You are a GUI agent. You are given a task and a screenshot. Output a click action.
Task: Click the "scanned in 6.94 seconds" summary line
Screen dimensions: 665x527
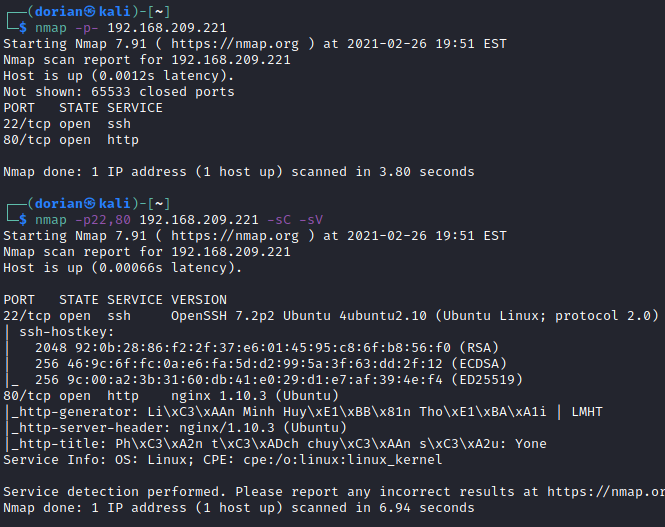click(x=238, y=508)
